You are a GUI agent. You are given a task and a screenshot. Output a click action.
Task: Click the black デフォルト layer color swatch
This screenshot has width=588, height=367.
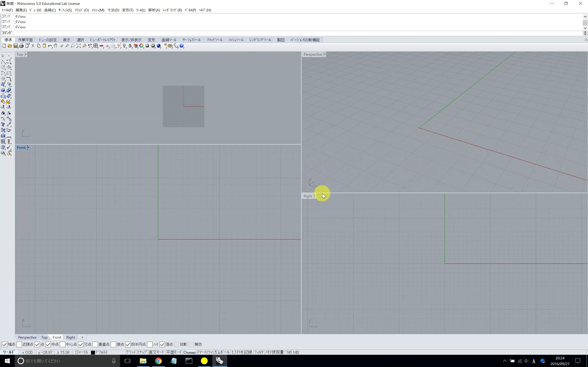pos(93,353)
